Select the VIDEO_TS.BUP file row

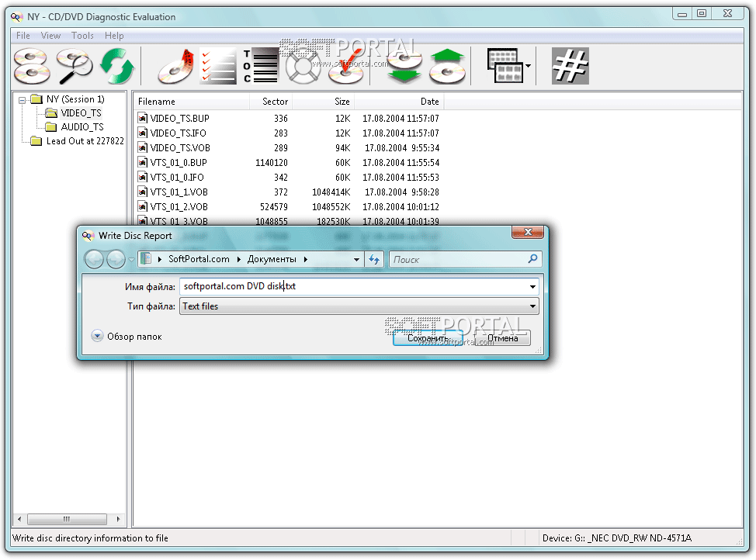[288, 119]
